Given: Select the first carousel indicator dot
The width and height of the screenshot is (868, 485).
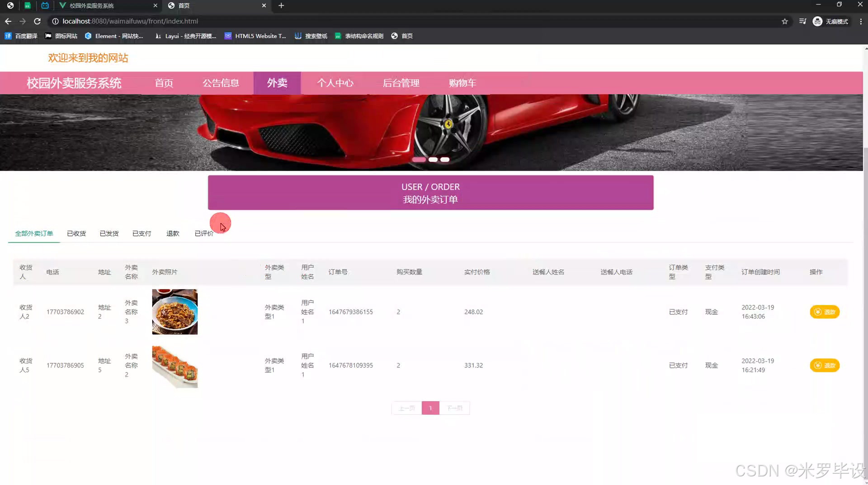Looking at the screenshot, I should 419,159.
